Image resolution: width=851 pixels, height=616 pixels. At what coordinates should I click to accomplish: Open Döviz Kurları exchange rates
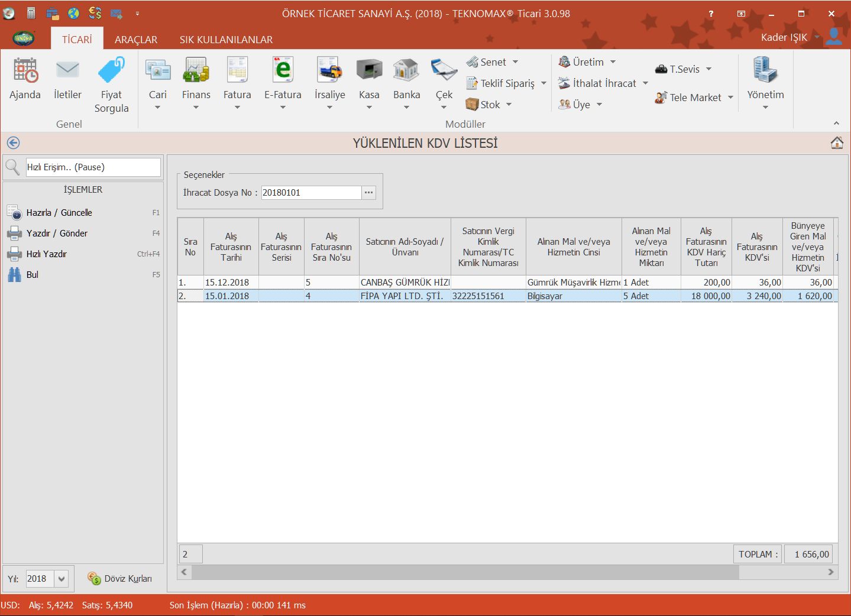point(120,579)
